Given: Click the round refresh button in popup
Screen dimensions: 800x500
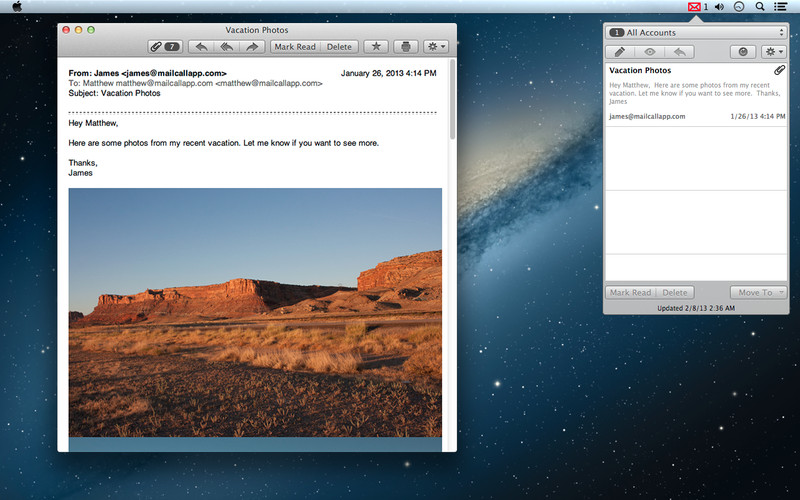Looking at the screenshot, I should 743,52.
